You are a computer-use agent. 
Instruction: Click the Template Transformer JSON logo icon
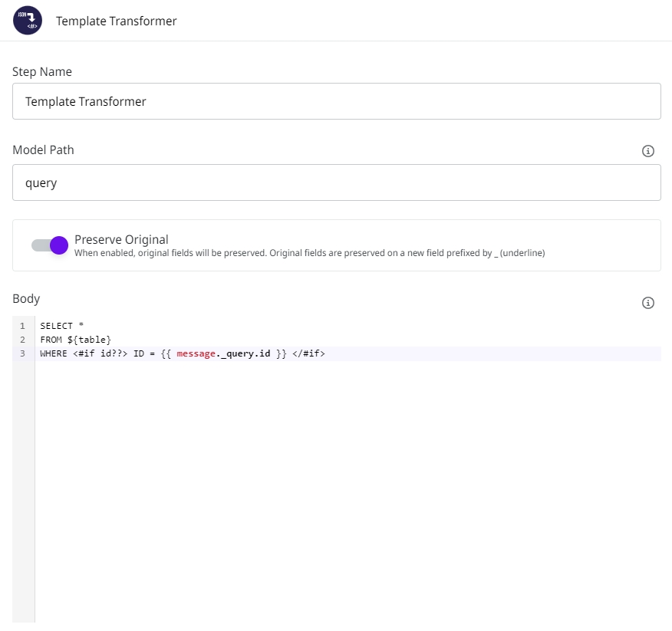(x=28, y=21)
